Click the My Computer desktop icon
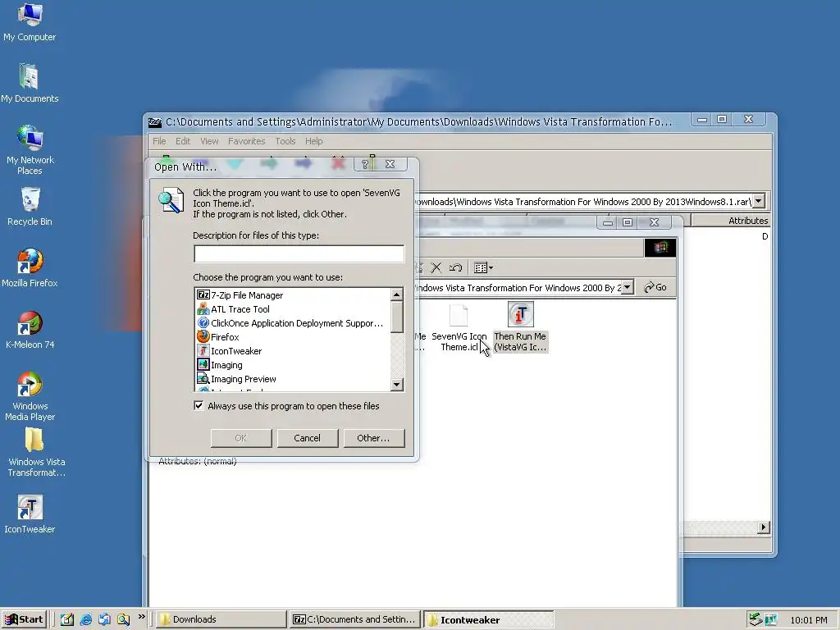 pyautogui.click(x=30, y=22)
